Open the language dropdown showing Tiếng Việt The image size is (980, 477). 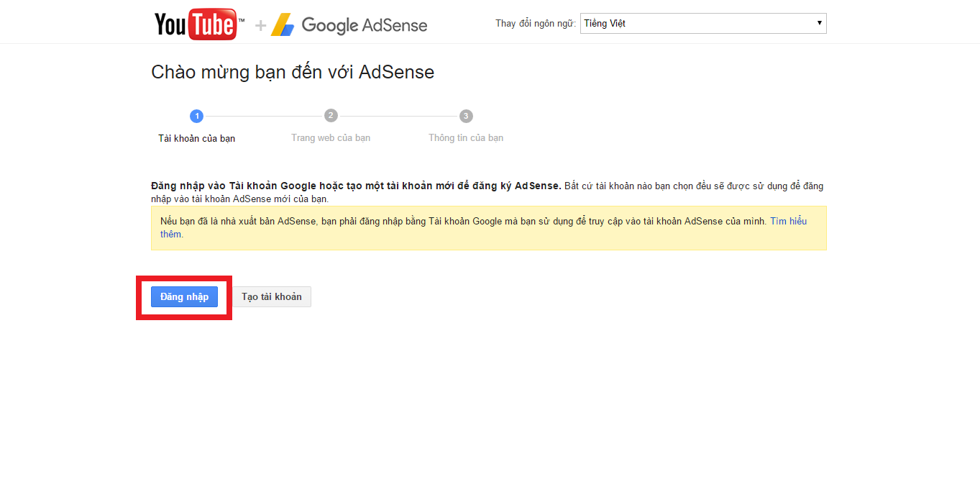pyautogui.click(x=703, y=24)
